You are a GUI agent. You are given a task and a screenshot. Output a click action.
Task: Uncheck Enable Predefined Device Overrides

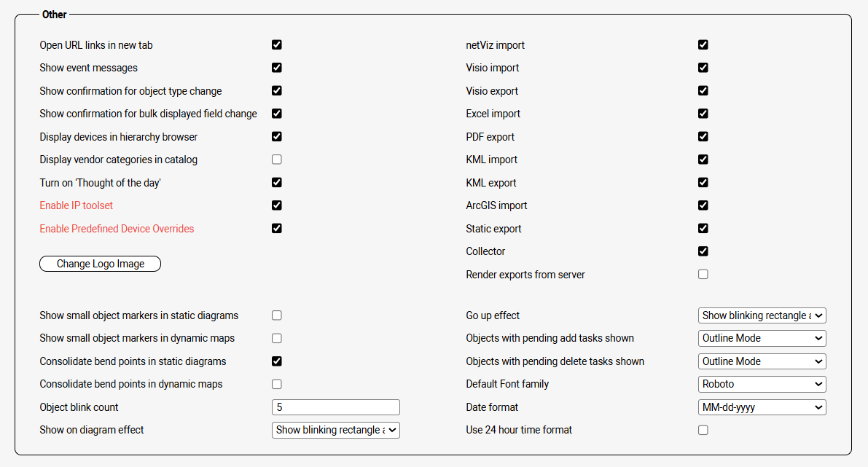point(277,228)
